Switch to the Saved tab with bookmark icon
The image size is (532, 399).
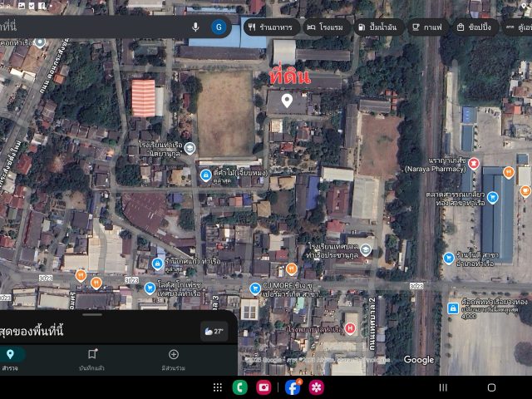[x=92, y=358]
